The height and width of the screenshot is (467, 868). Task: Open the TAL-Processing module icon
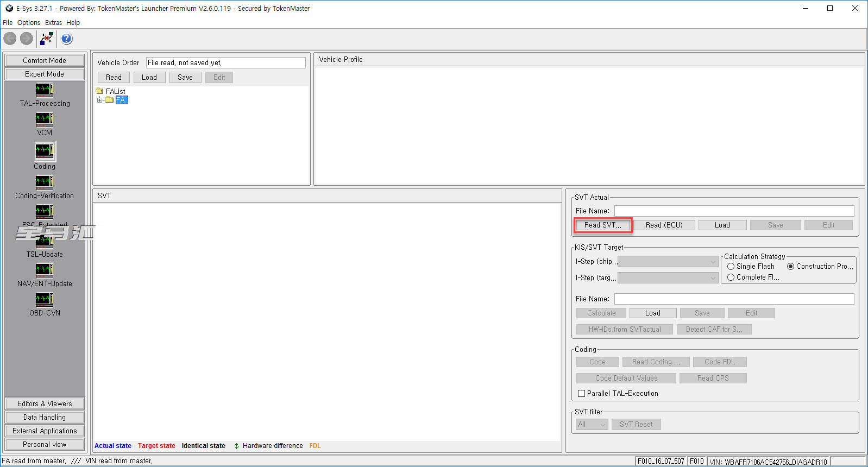tap(45, 90)
